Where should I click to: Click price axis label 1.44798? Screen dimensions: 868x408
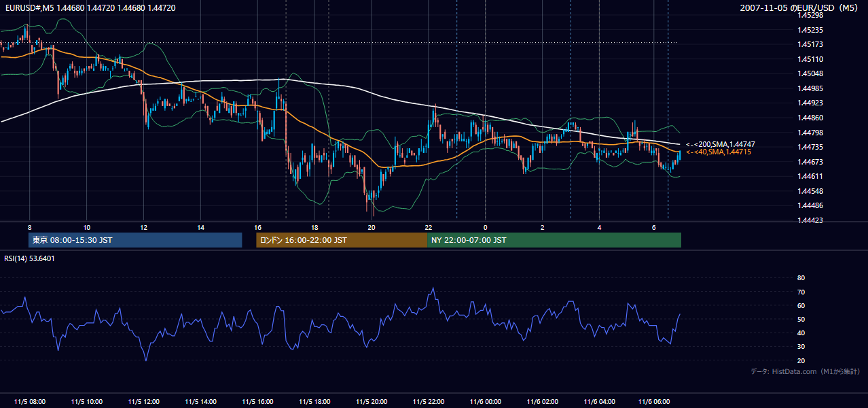pos(810,132)
